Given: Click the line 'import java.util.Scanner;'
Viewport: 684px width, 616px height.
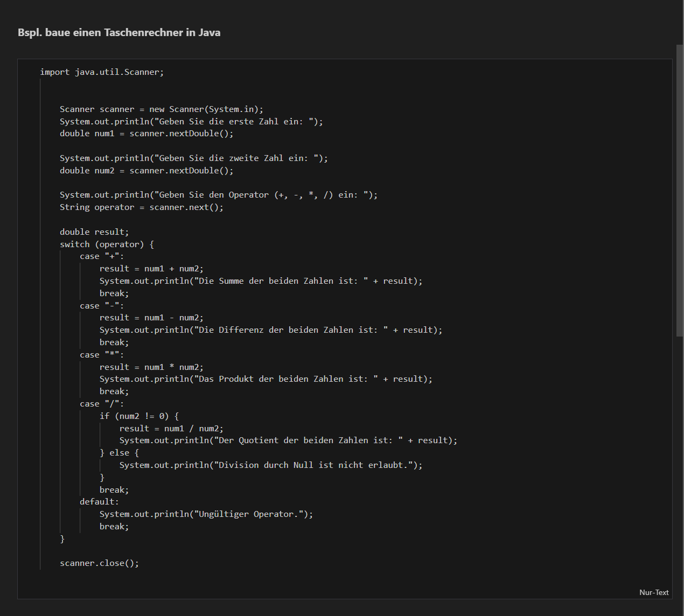Looking at the screenshot, I should click(x=102, y=72).
